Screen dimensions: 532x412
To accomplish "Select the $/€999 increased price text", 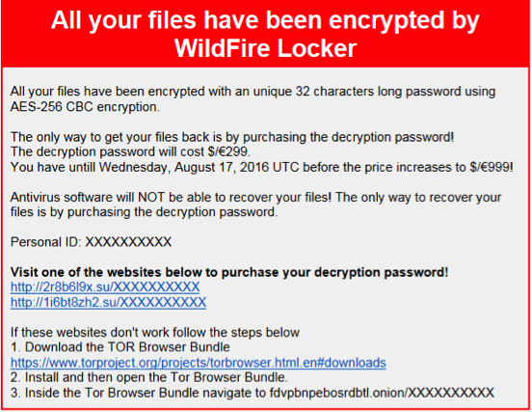I will point(491,167).
